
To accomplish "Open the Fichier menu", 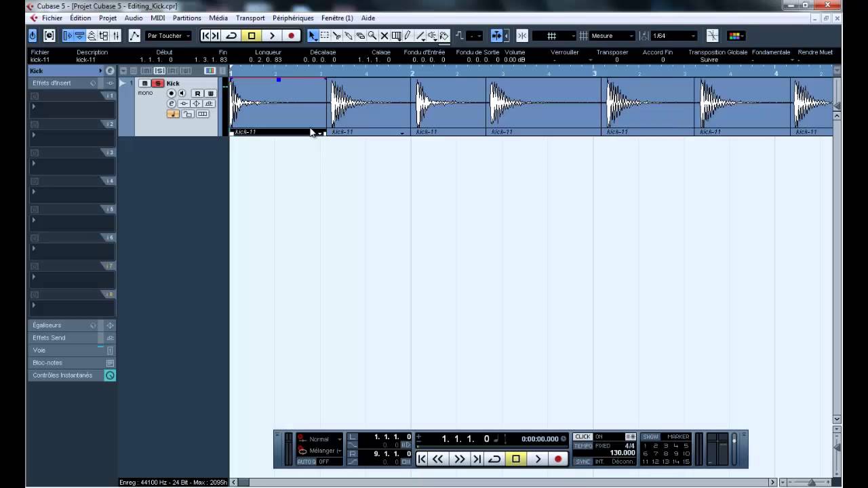I will coord(52,18).
